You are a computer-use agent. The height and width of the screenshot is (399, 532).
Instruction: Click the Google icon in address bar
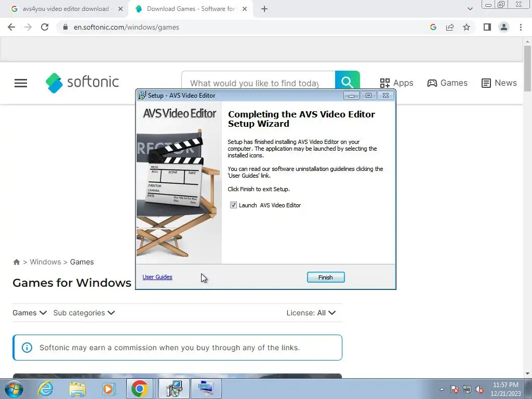[433, 27]
